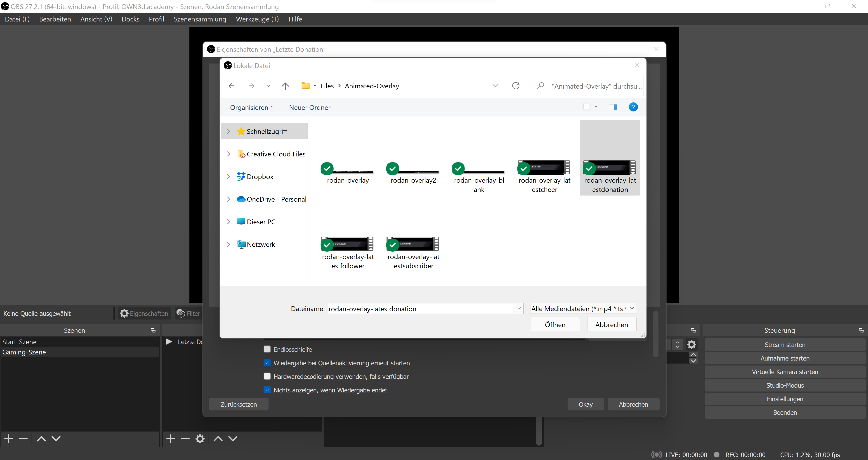Open the Szenensammlung menu
868x460 pixels.
coord(200,19)
